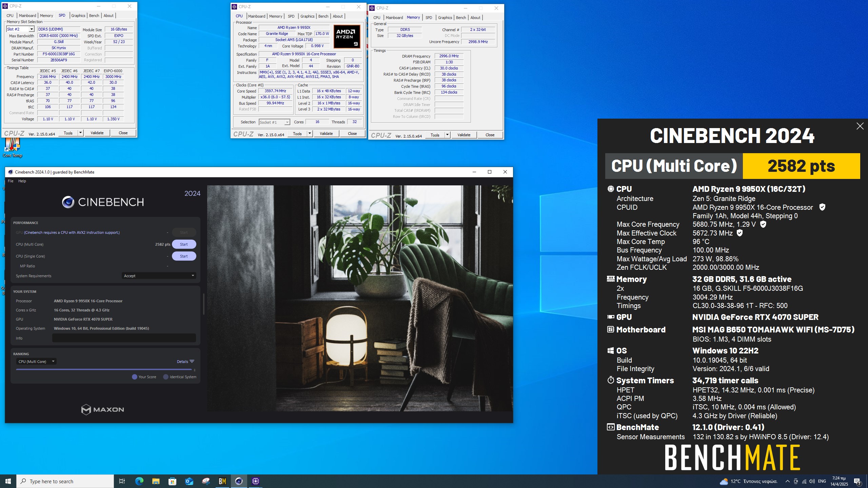Viewport: 868px width, 488px height.
Task: Open the notification center icon
Action: tap(858, 481)
